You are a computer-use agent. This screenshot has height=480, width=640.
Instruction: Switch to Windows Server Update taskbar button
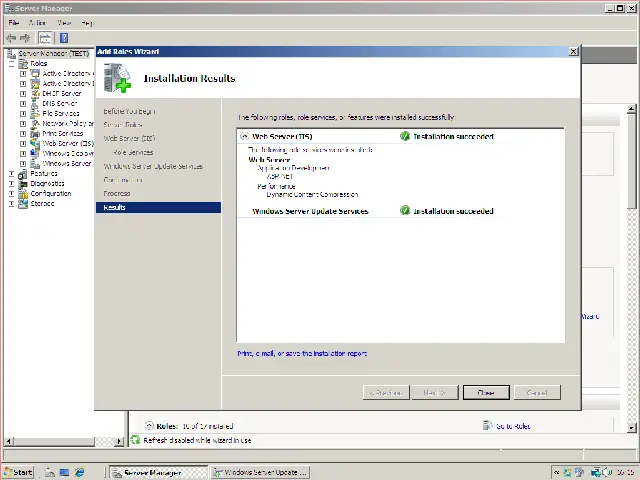point(260,472)
